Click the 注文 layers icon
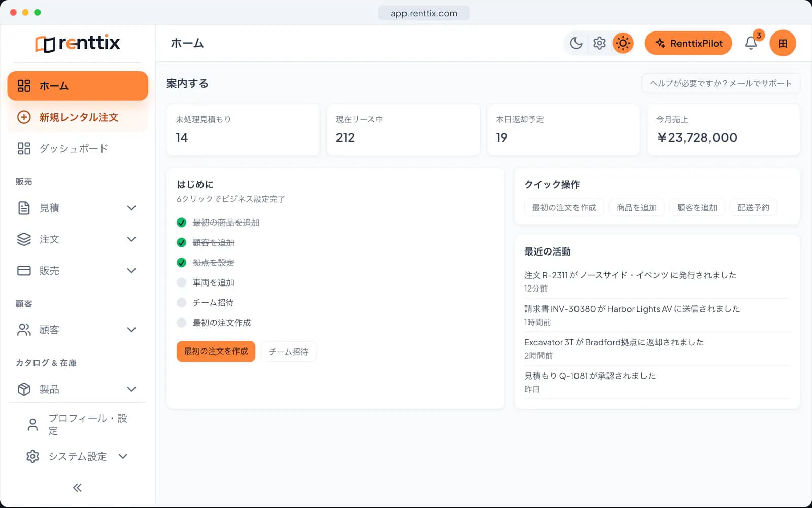Image resolution: width=812 pixels, height=508 pixels. tap(24, 239)
